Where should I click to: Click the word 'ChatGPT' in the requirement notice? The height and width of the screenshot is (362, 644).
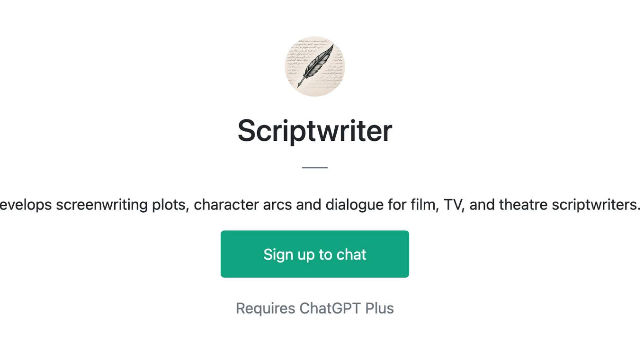click(x=331, y=308)
